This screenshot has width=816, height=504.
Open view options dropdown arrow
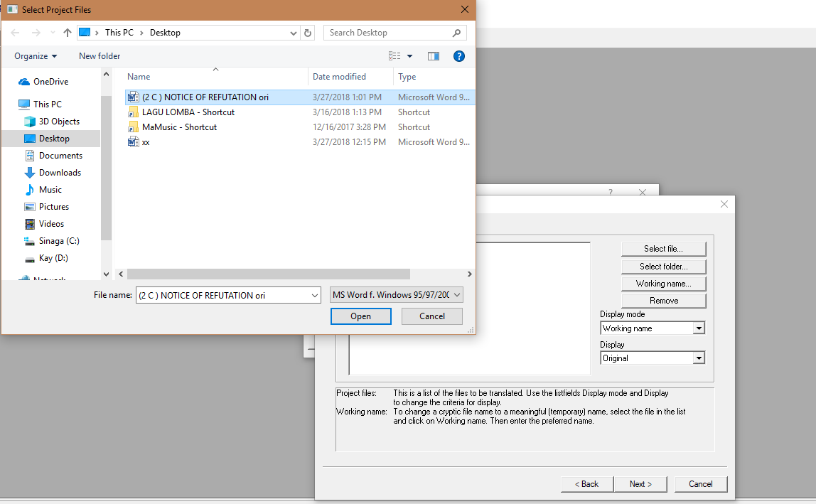(409, 56)
